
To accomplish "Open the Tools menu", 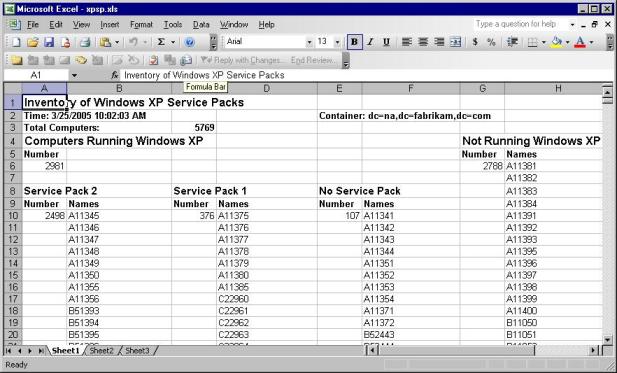I will click(x=173, y=24).
